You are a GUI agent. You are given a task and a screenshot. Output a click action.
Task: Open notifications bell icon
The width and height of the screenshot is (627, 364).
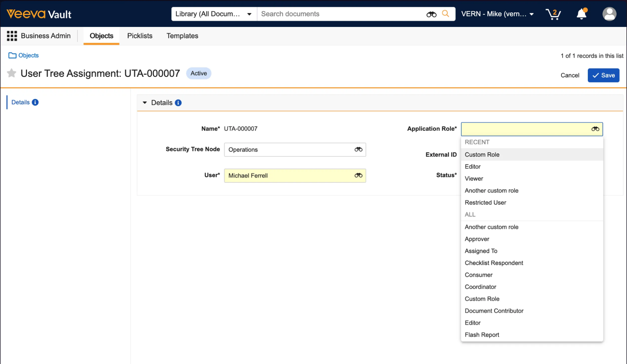pyautogui.click(x=582, y=14)
